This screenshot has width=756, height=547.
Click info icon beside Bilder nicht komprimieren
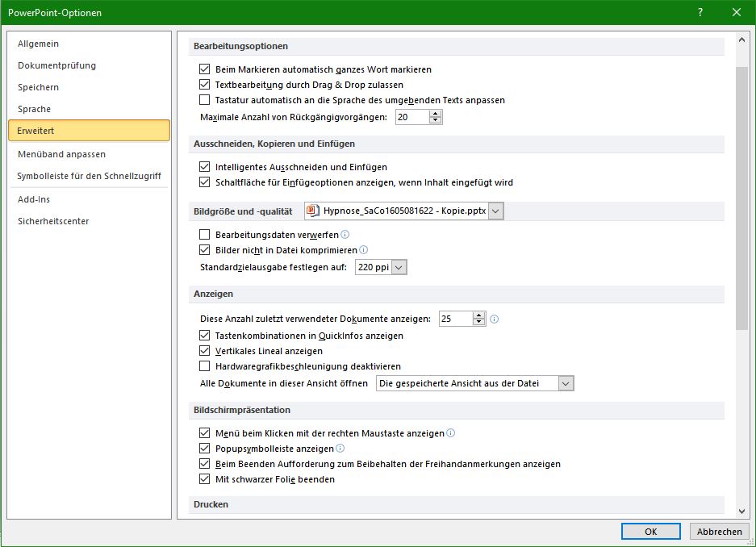pos(363,250)
